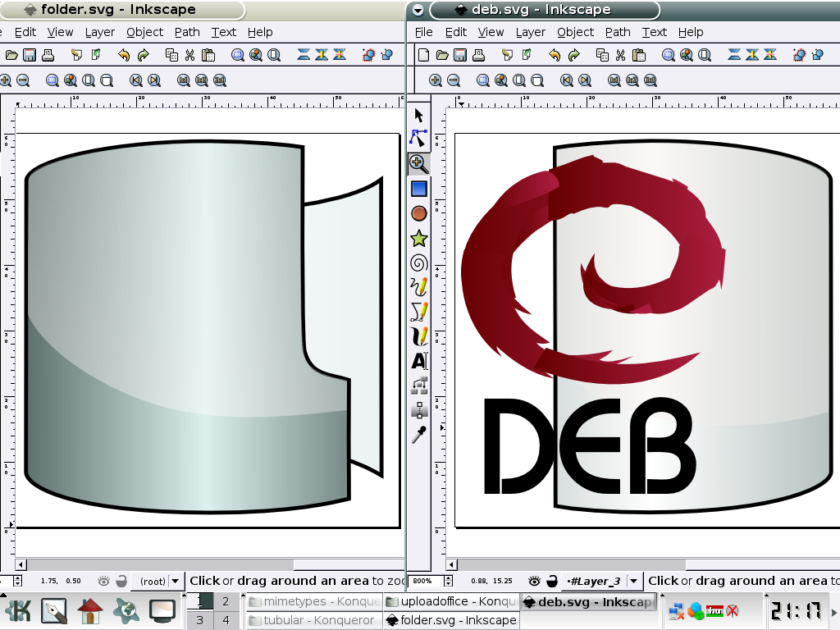This screenshot has width=840, height=630.
Task: Click Cut scissors icon in deb.svg window
Action: point(620,55)
